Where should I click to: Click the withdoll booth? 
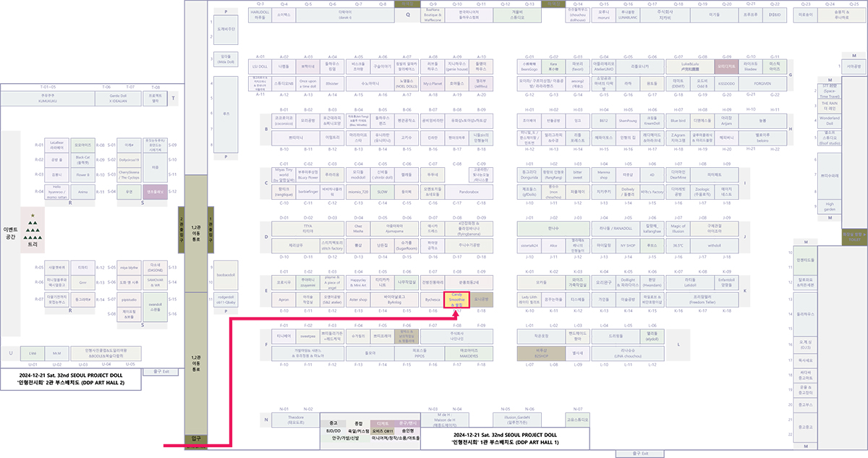click(715, 246)
